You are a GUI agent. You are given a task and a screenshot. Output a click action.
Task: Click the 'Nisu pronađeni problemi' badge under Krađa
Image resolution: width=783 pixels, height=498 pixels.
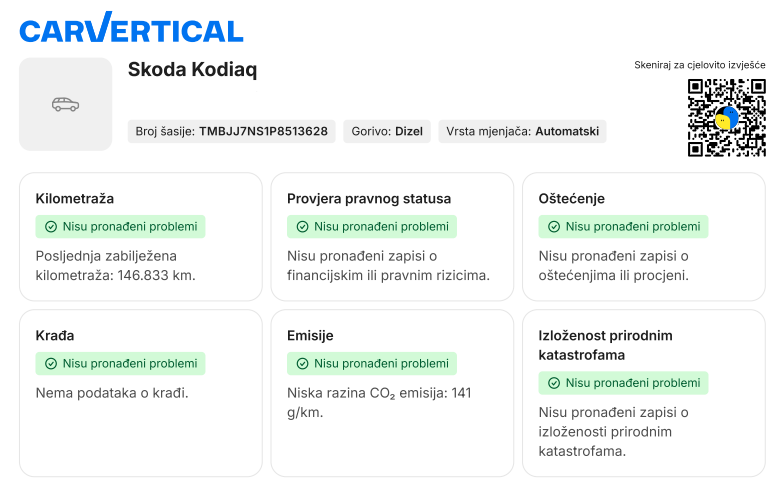tap(120, 364)
